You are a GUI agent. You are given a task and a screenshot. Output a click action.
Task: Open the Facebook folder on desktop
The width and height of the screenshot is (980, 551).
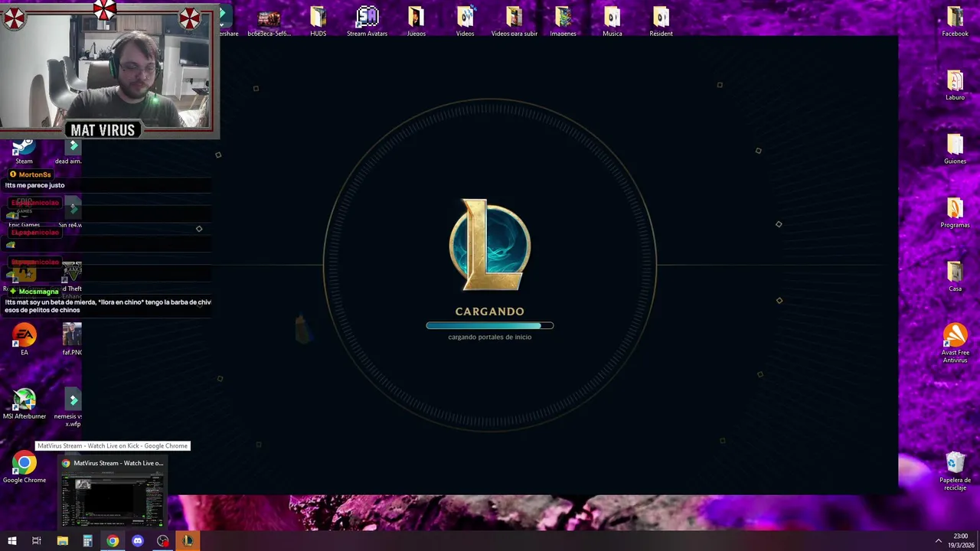[x=955, y=21]
